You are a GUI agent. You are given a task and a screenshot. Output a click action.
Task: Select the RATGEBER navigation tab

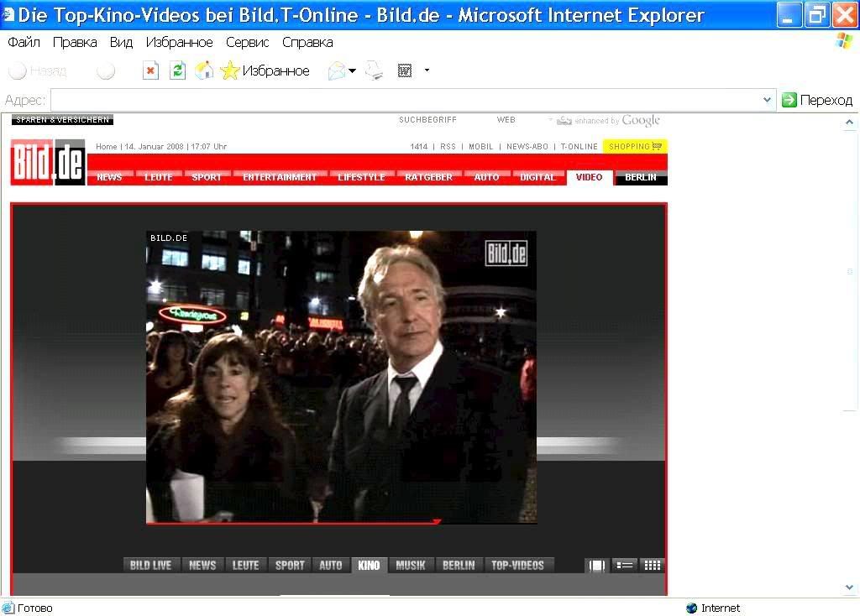coord(428,177)
